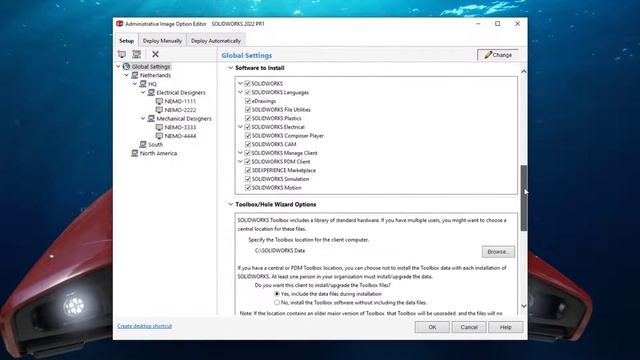
Task: Collapse the Software to Install section
Action: click(x=231, y=68)
